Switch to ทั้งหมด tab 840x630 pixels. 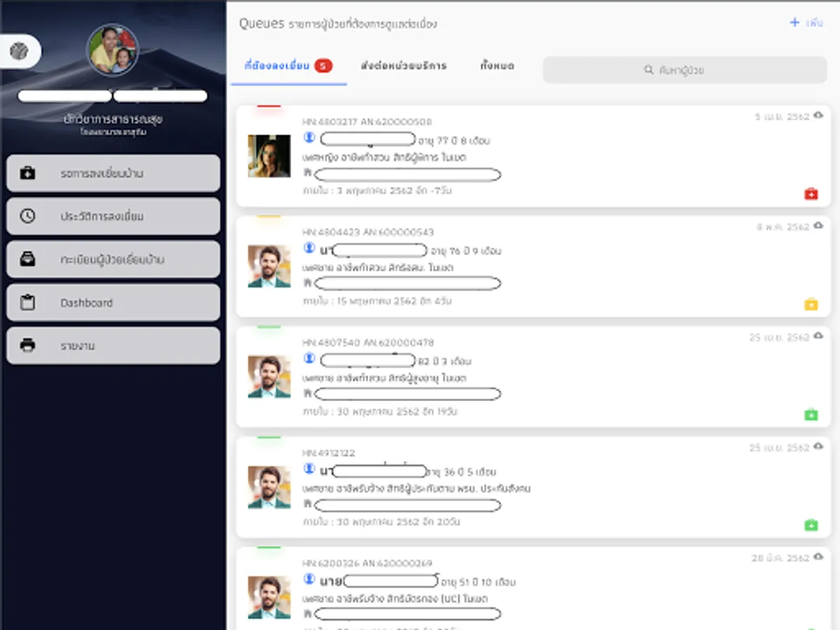(x=497, y=66)
